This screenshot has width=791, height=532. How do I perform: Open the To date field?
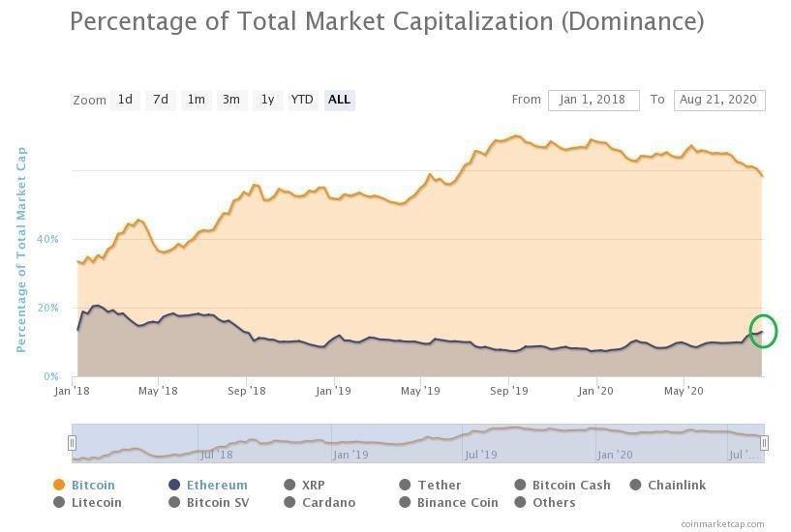point(719,101)
